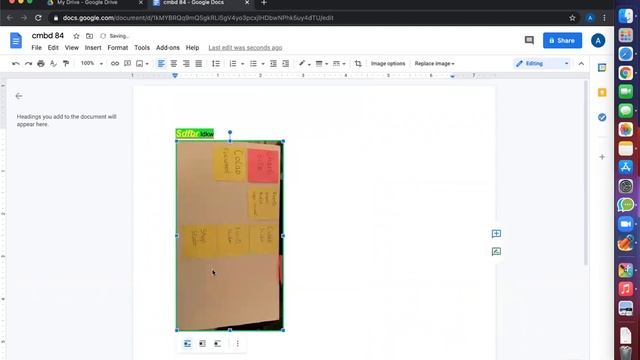Select Break text image option
Viewport: 640px width, 360px height.
218,344
